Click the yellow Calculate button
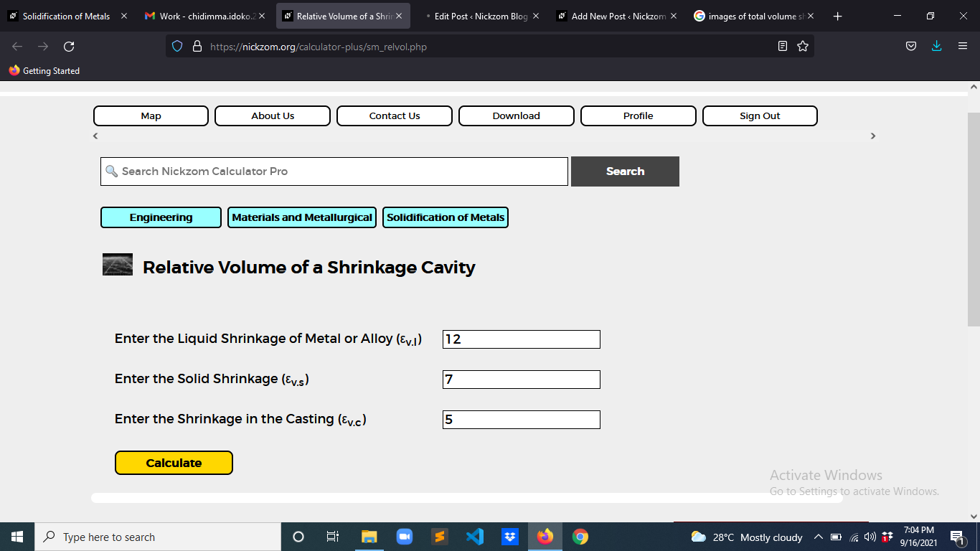This screenshot has width=980, height=551. [x=174, y=463]
